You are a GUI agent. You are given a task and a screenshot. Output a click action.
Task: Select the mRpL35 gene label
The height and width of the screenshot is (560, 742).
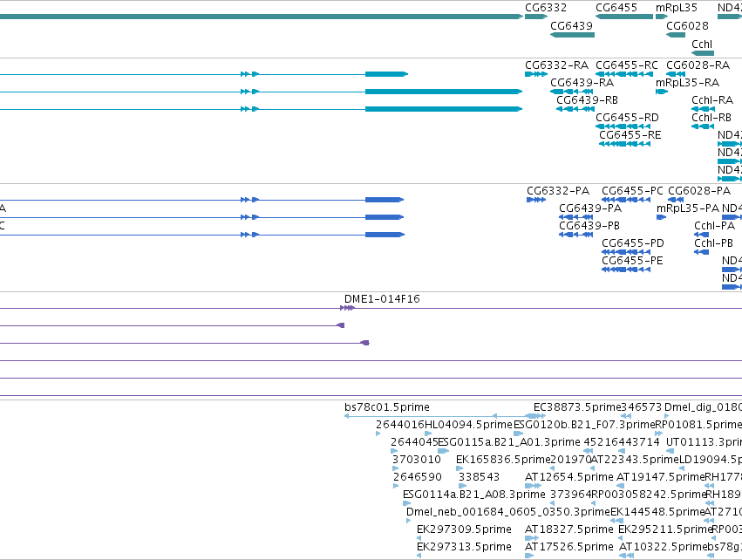tap(677, 8)
